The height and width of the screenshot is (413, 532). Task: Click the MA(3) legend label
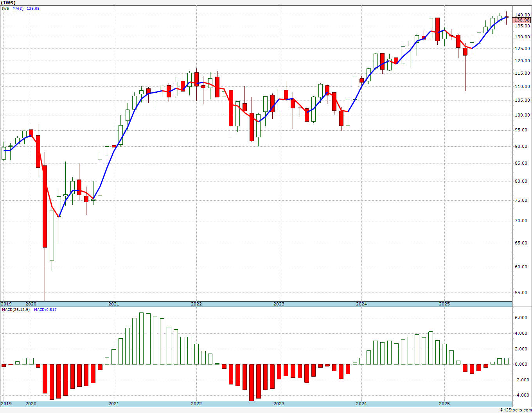(x=18, y=8)
